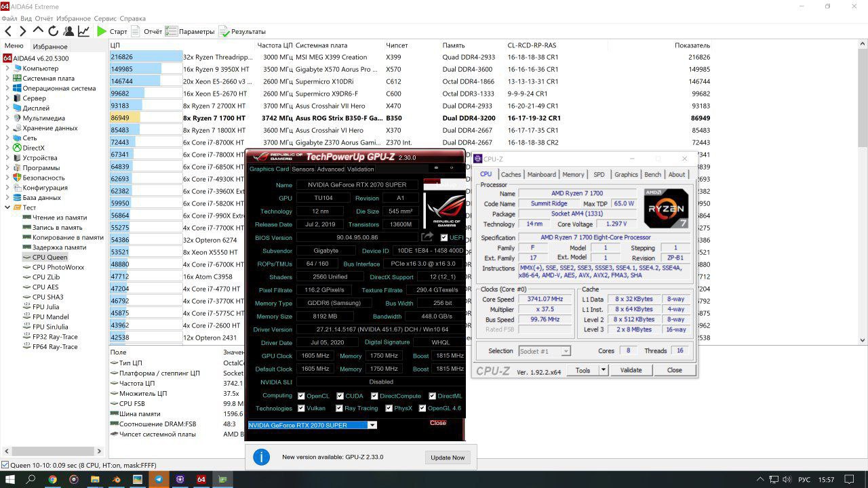Open the GPU selection dropdown in GPU-Z
The image size is (868, 488).
point(372,425)
